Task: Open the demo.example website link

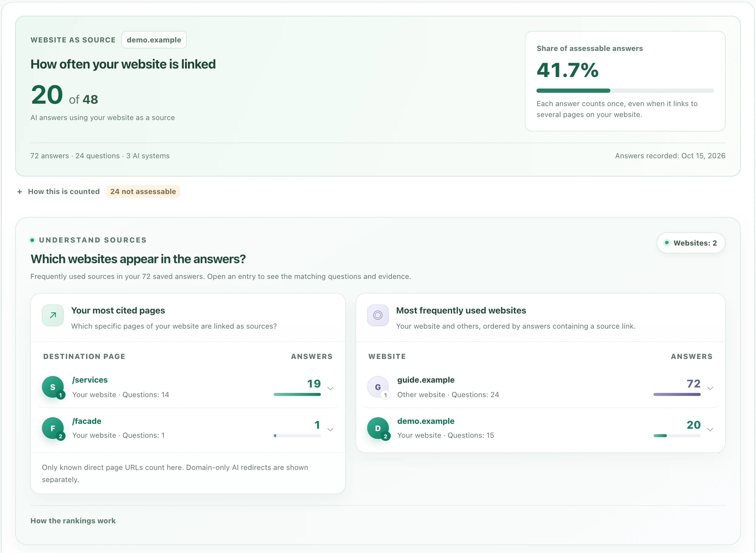Action: [426, 421]
